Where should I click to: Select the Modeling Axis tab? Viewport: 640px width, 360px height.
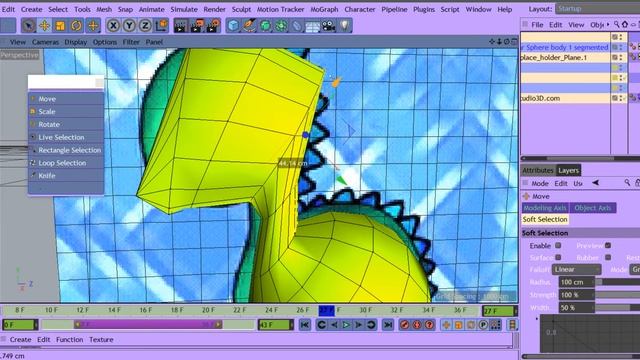point(545,208)
